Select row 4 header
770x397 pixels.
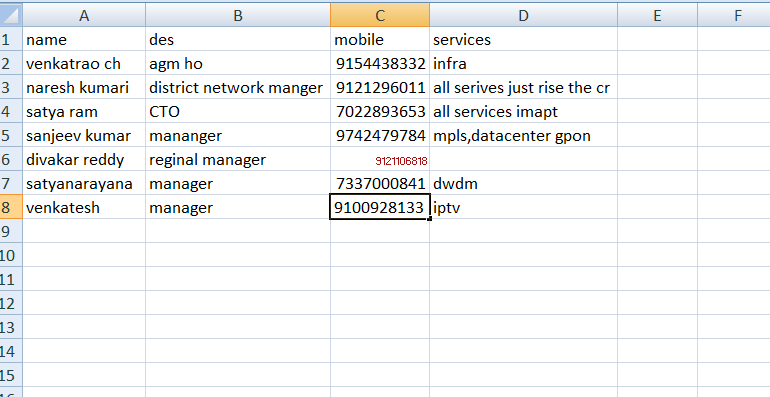(11, 112)
